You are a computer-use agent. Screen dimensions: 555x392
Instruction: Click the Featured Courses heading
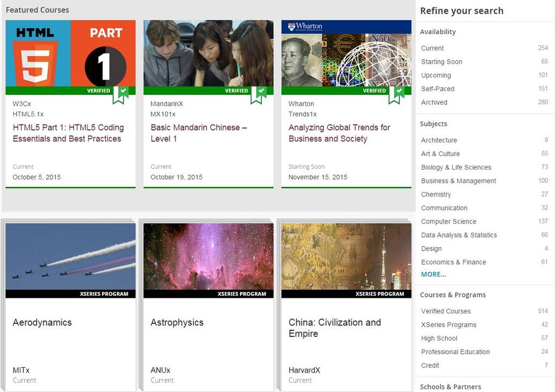[x=37, y=10]
